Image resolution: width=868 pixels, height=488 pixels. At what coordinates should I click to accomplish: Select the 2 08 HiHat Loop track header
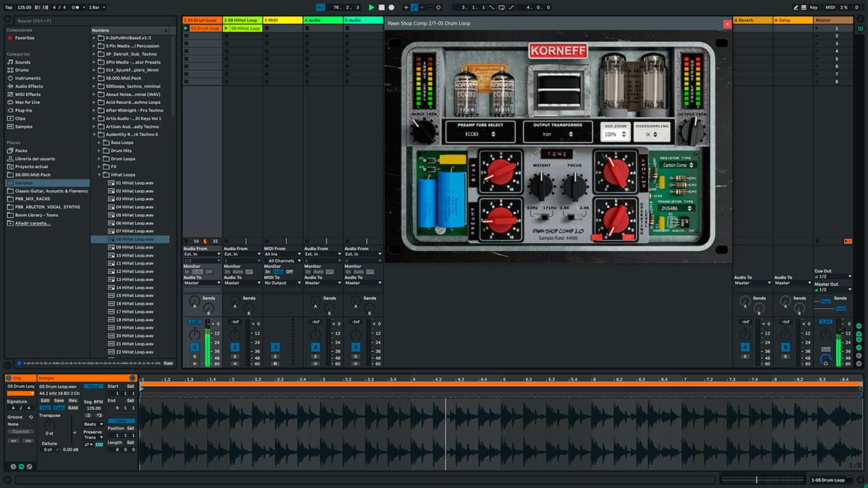[242, 20]
